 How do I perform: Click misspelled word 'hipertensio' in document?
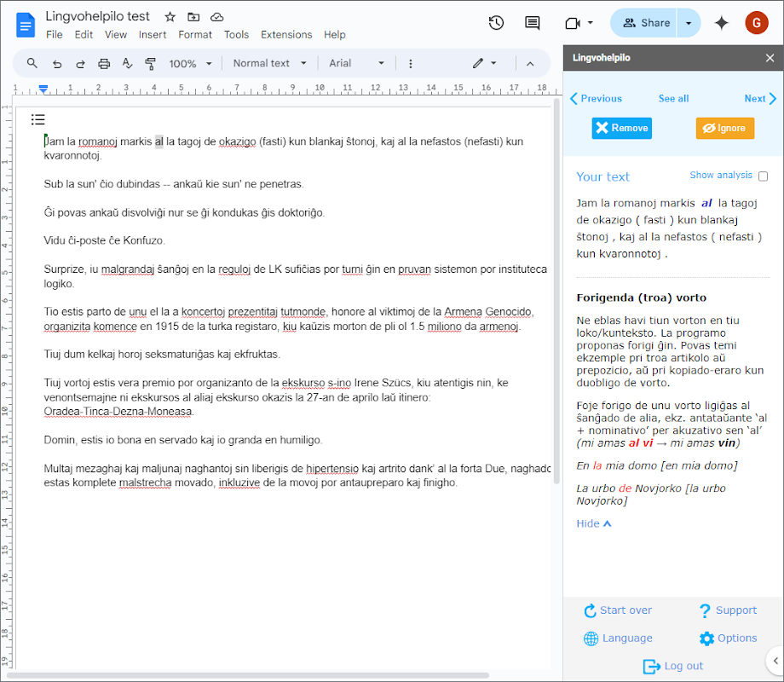click(x=332, y=468)
